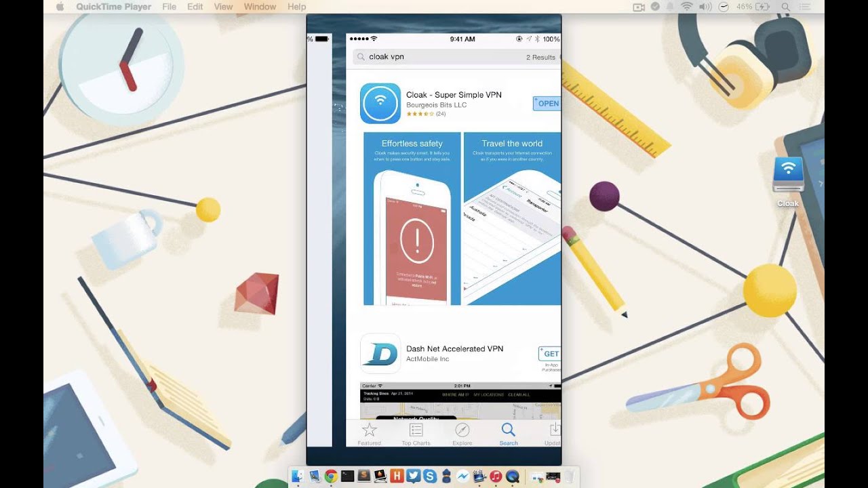This screenshot has height=488, width=868.
Task: Click the checkmark status menu bar icon
Action: [655, 7]
